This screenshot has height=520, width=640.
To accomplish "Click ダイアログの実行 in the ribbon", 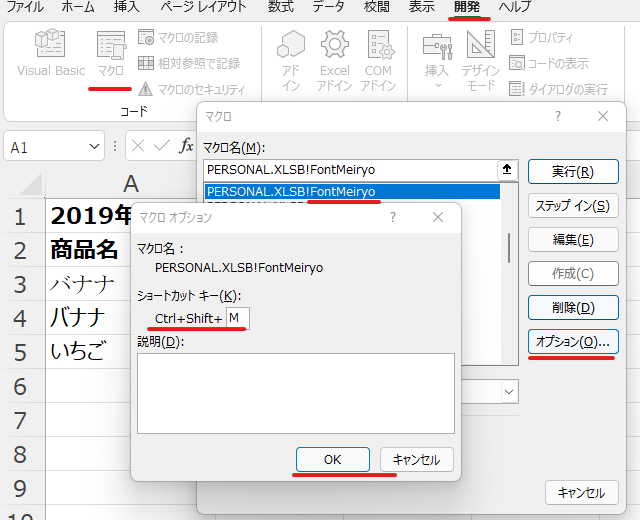I will point(559,89).
